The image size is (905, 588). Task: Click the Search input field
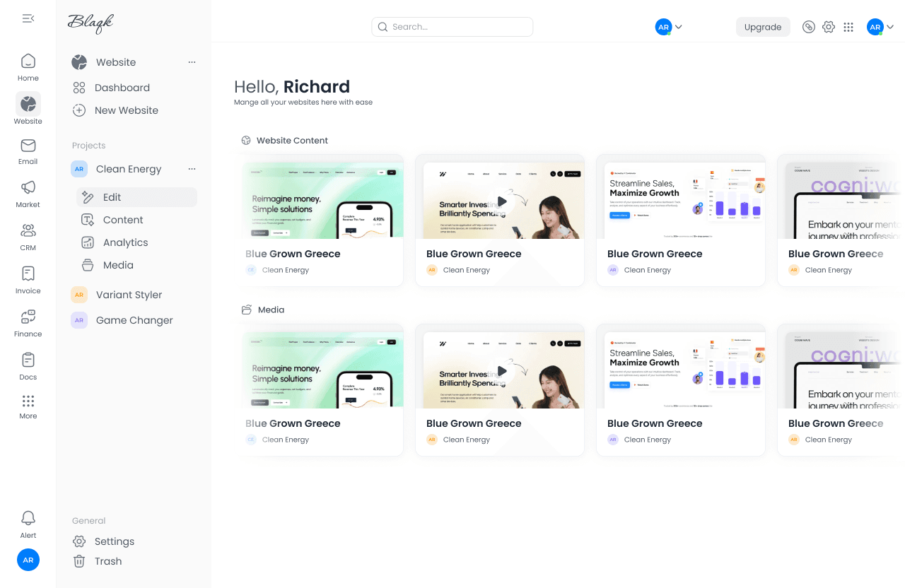(x=452, y=27)
